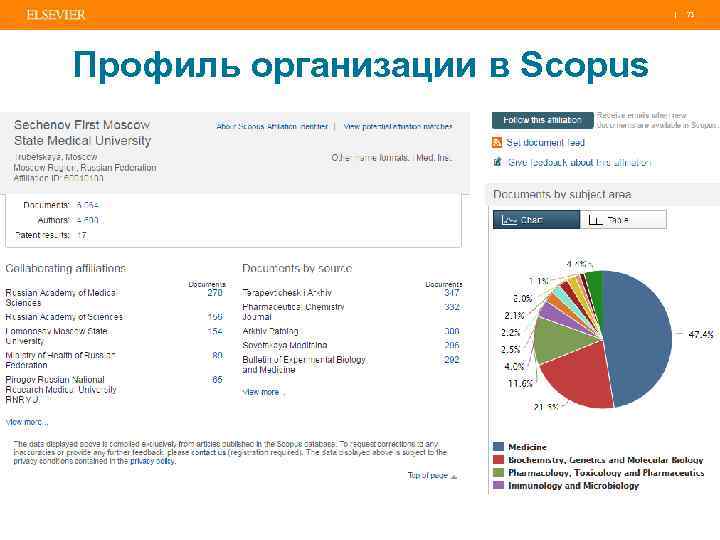Click the chart icon in Chart tab
The height and width of the screenshot is (540, 720).
click(509, 220)
